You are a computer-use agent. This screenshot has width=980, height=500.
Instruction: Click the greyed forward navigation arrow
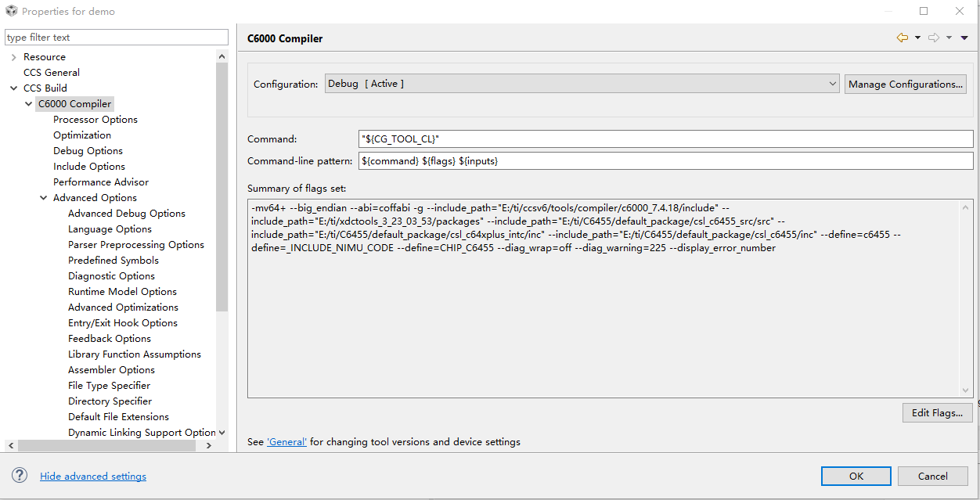(933, 38)
